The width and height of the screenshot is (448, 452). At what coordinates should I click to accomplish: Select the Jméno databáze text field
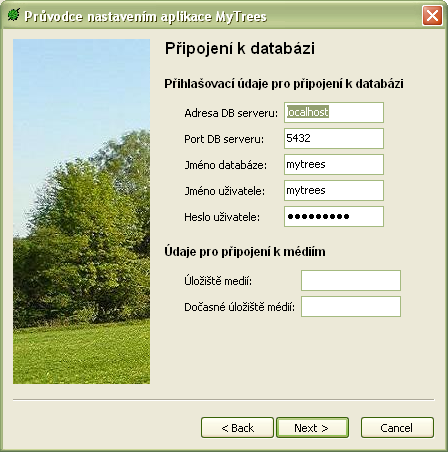point(334,164)
